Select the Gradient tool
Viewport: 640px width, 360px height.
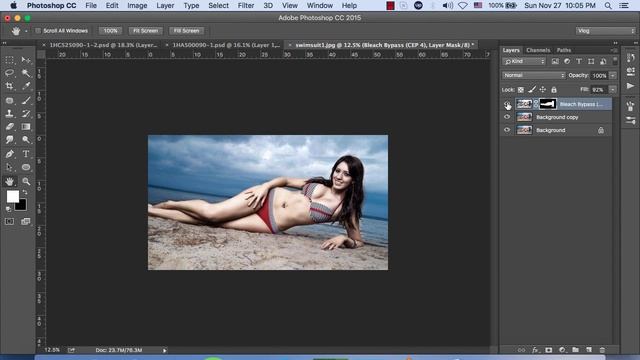(x=26, y=127)
